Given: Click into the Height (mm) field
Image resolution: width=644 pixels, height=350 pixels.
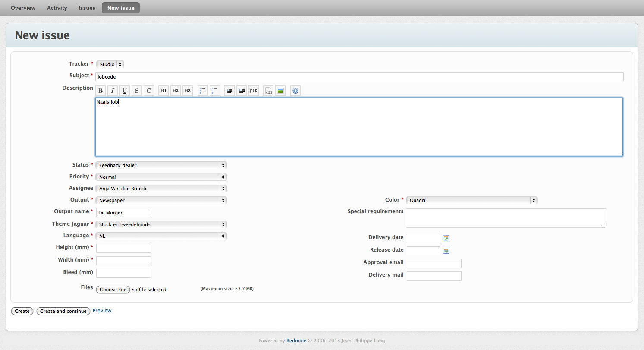Looking at the screenshot, I should 123,248.
